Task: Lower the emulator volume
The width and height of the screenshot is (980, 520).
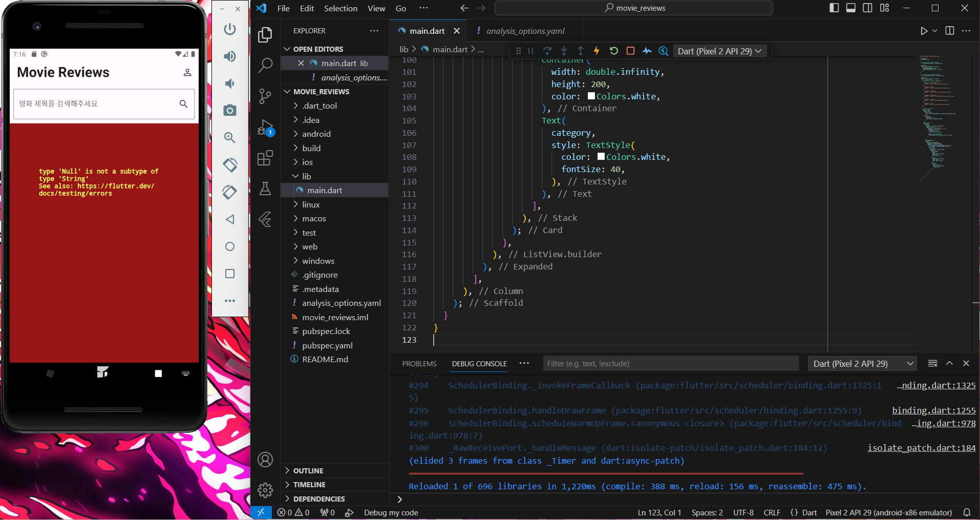Action: 230,84
